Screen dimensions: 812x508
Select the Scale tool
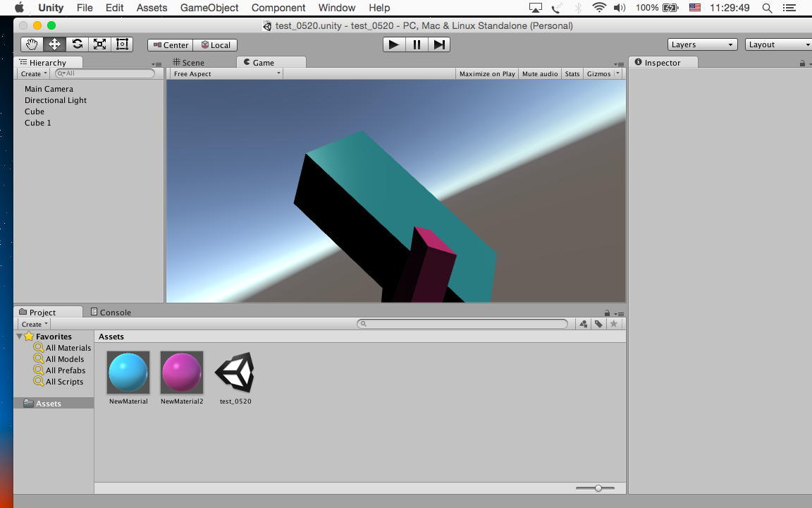pos(99,44)
